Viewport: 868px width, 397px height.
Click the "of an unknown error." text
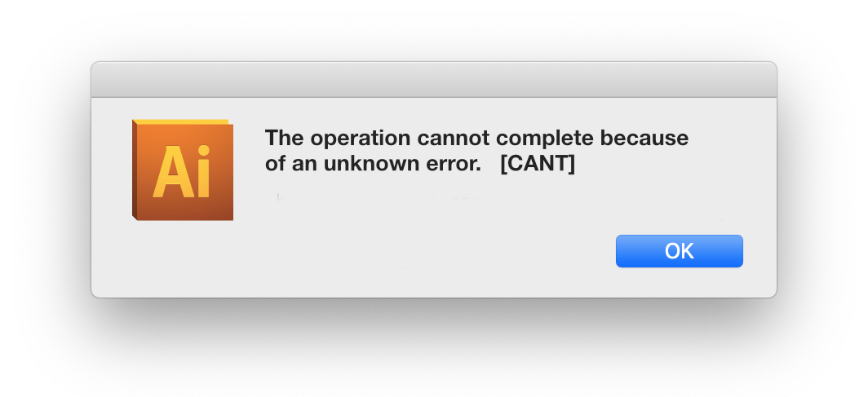pyautogui.click(x=373, y=165)
